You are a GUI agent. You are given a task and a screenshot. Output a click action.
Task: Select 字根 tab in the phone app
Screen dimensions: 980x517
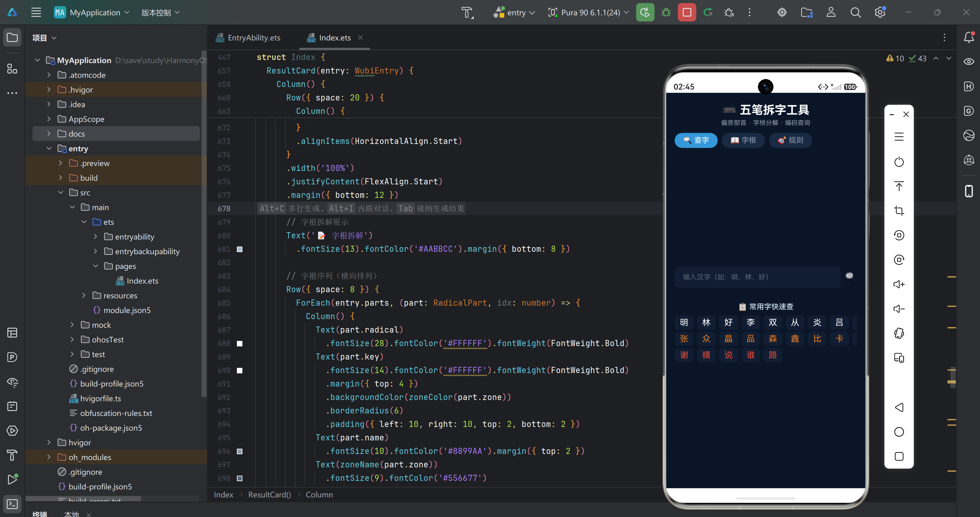[x=743, y=140]
